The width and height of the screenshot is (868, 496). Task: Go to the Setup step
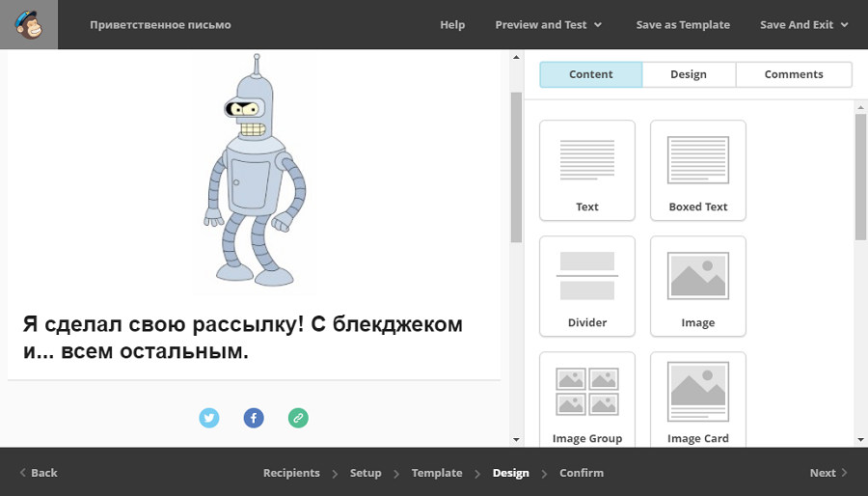366,473
